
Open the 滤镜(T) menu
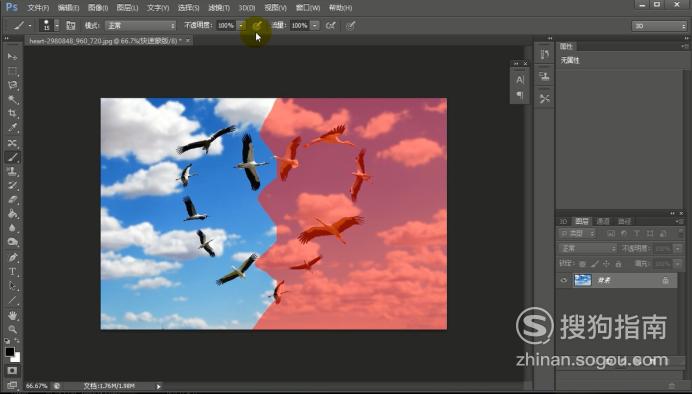[219, 8]
